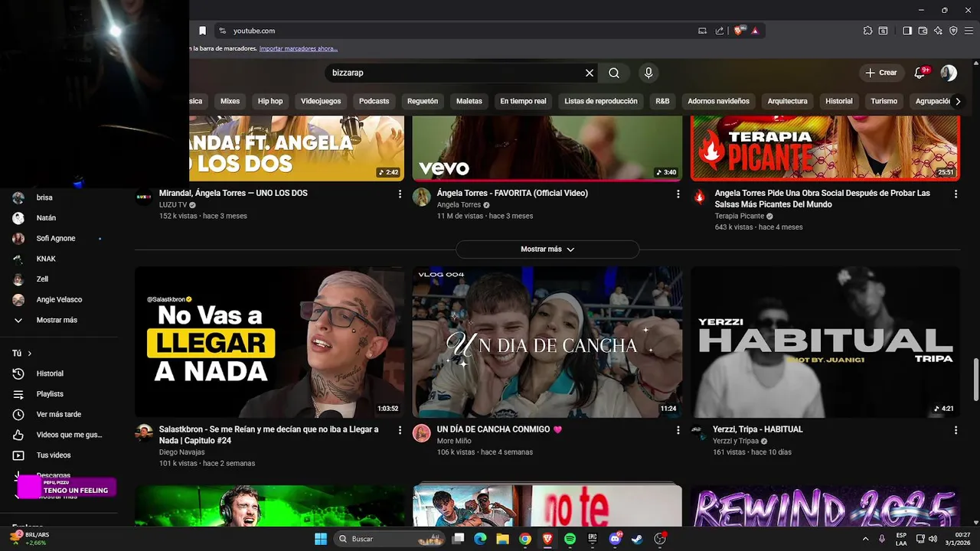Open the No Vas a Llegar a Nada thumbnail
The width and height of the screenshot is (980, 551).
(x=269, y=342)
